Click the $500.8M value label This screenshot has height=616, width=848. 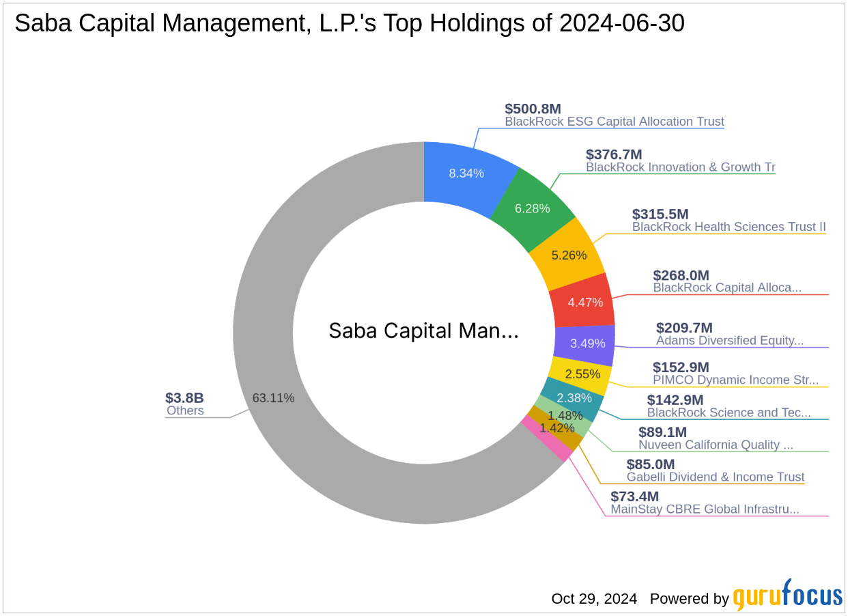tap(533, 108)
